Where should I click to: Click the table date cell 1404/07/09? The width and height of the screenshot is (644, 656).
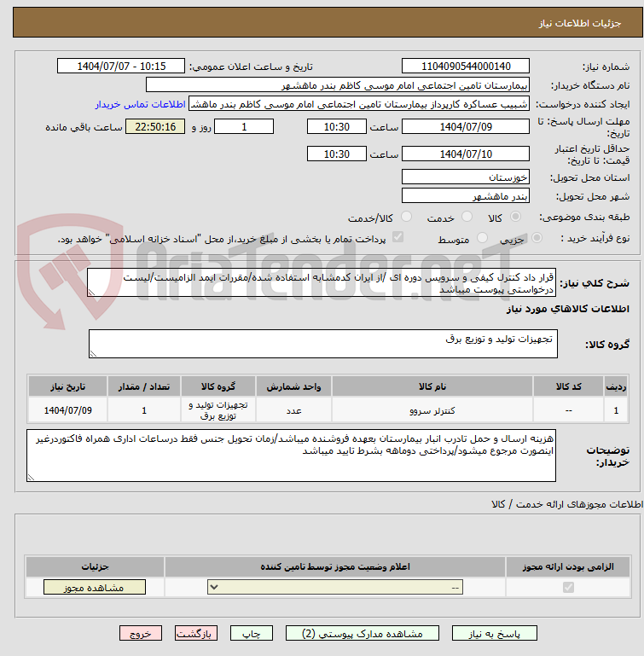point(67,410)
